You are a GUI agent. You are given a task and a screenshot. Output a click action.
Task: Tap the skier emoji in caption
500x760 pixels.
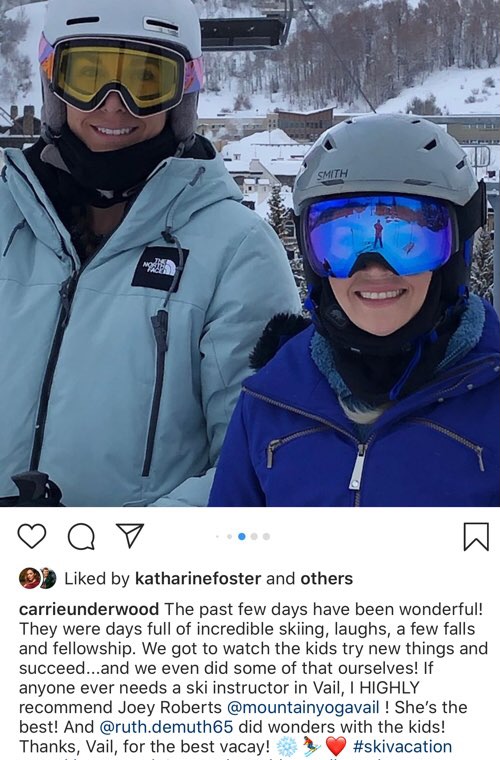(x=311, y=746)
